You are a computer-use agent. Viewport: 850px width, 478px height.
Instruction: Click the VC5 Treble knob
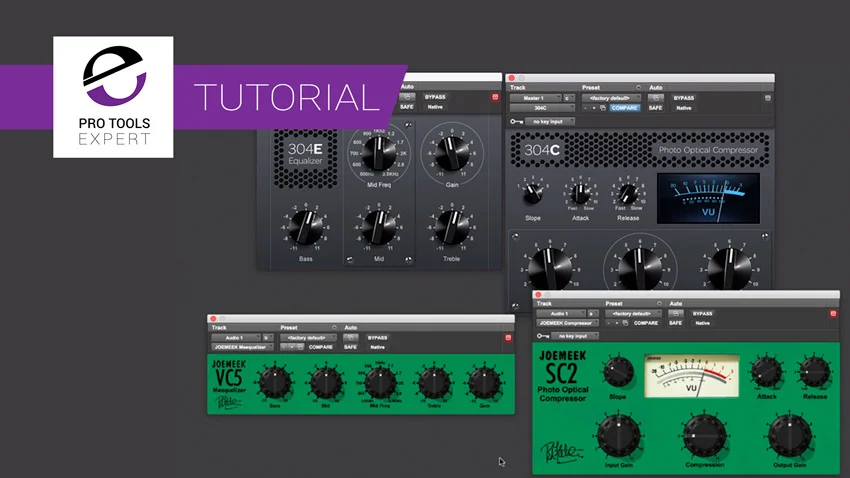point(434,383)
